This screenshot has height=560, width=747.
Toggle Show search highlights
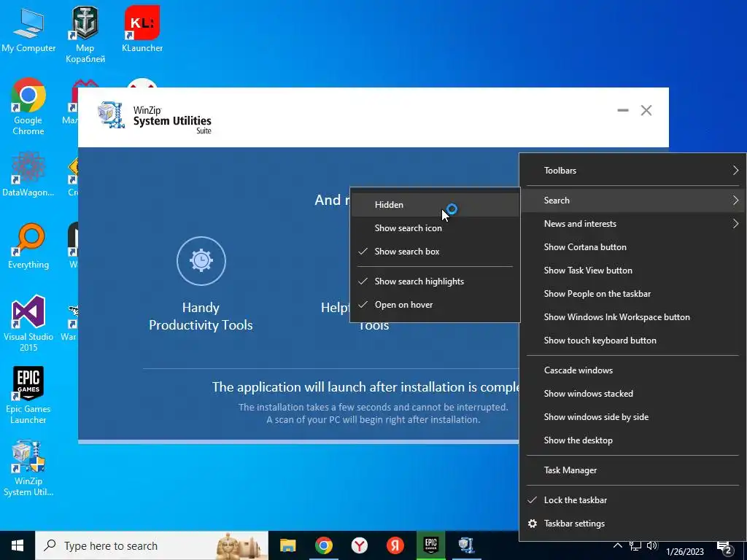click(435, 281)
